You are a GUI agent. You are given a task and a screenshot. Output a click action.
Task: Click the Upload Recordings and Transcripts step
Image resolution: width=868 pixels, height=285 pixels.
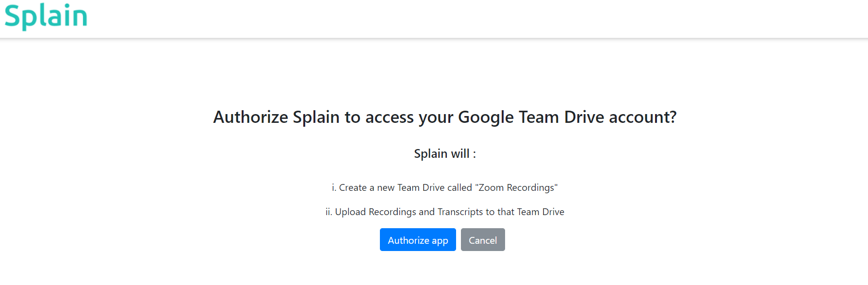(445, 212)
